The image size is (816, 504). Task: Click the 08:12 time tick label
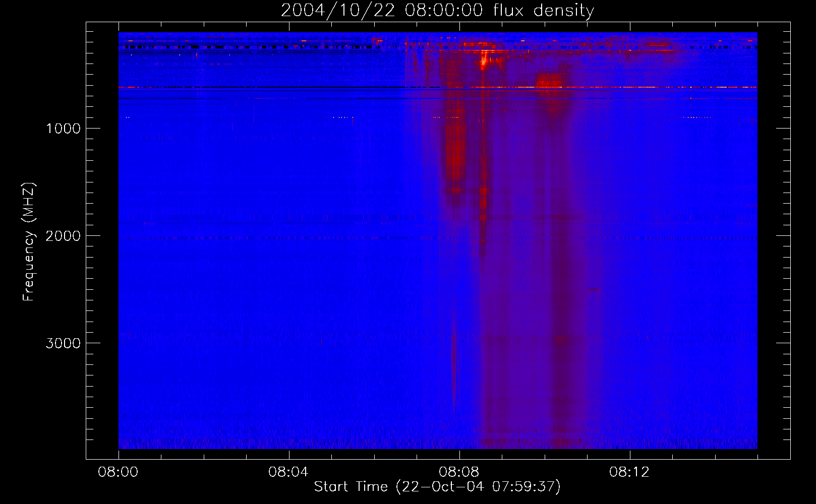[x=629, y=472]
